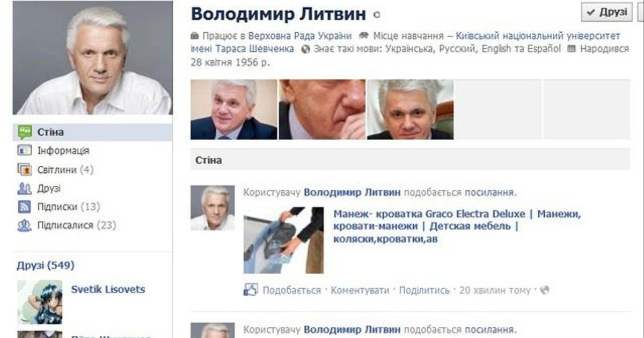Open the Стіна wall icon in sidebar
The height and width of the screenshot is (338, 644).
(25, 132)
